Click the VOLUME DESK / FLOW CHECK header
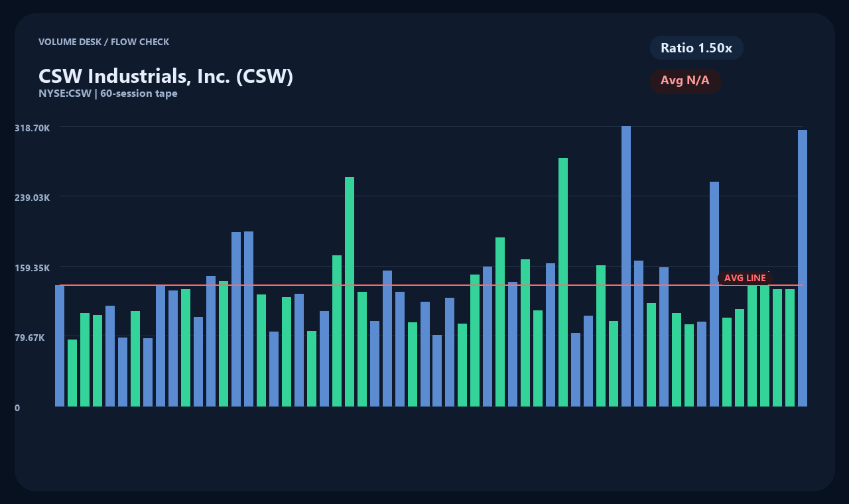849x504 pixels. point(103,42)
